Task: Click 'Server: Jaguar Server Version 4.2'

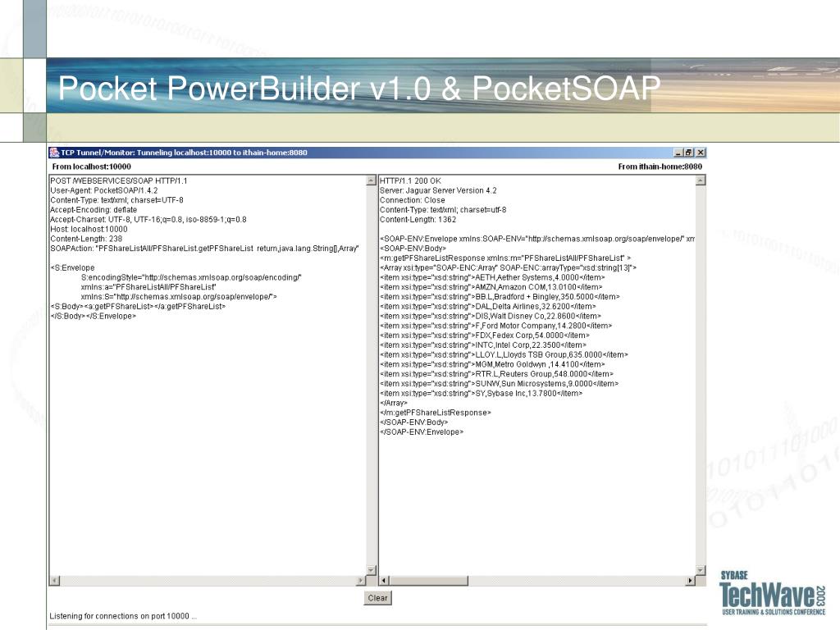Action: click(x=438, y=190)
